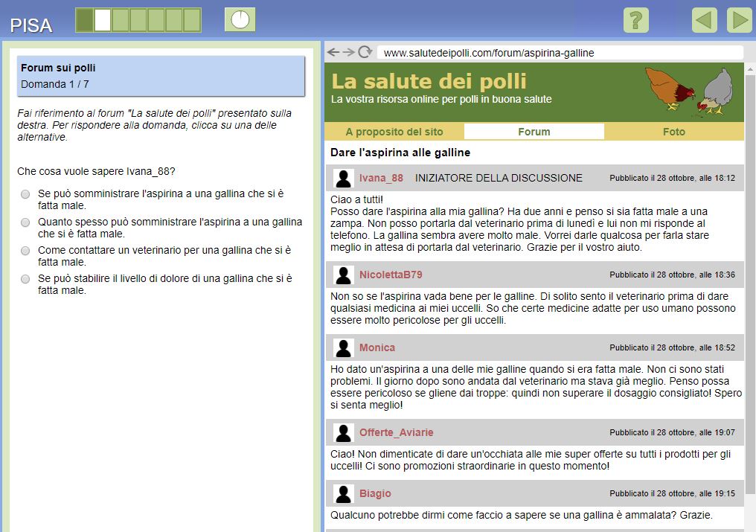
Task: Pick 'Se può stabilire il livello di dolore'
Action: (x=25, y=279)
